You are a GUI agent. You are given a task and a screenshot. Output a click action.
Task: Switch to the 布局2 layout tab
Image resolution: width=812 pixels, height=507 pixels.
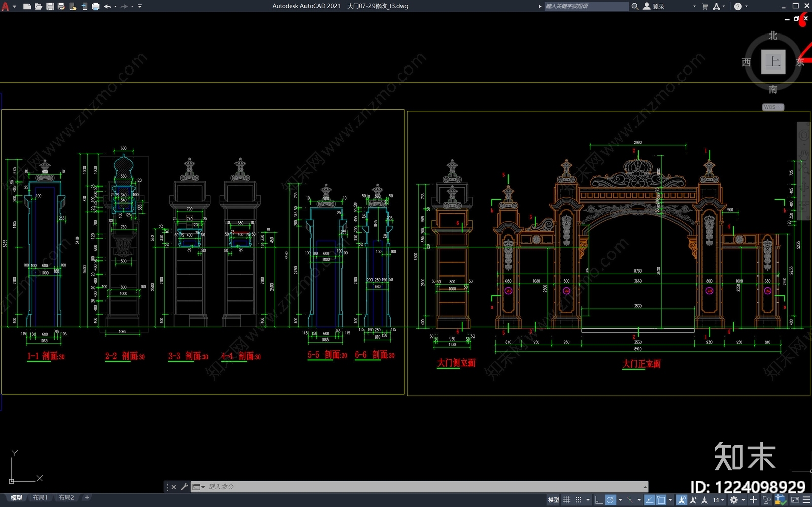66,498
